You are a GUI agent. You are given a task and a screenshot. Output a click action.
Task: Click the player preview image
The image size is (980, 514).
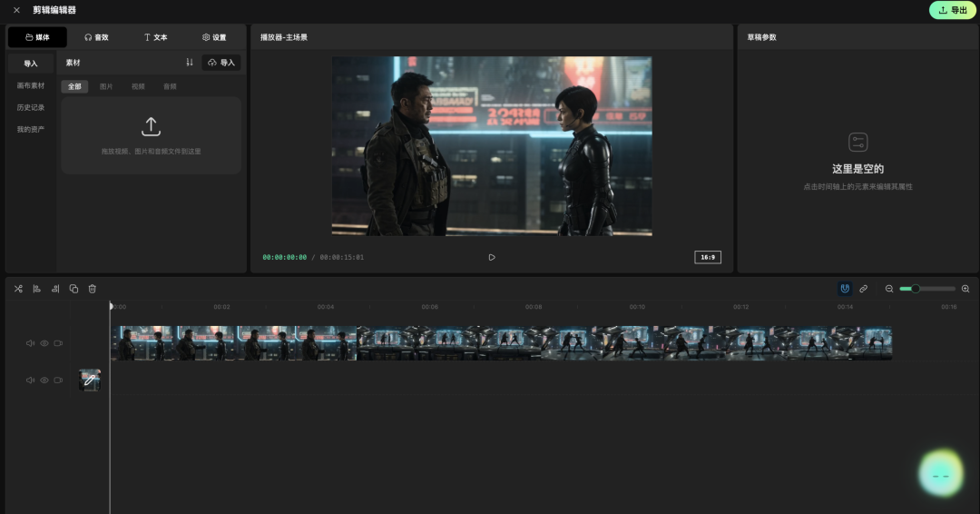[x=492, y=146]
